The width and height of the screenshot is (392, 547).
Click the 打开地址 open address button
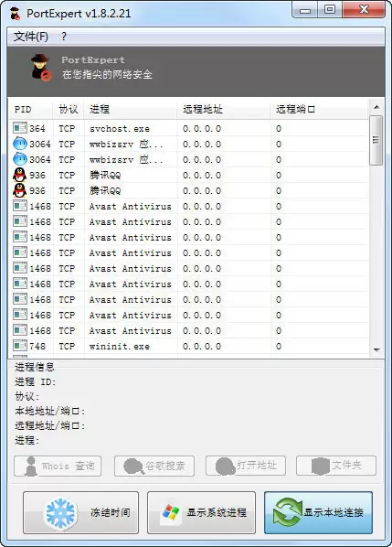pos(246,466)
